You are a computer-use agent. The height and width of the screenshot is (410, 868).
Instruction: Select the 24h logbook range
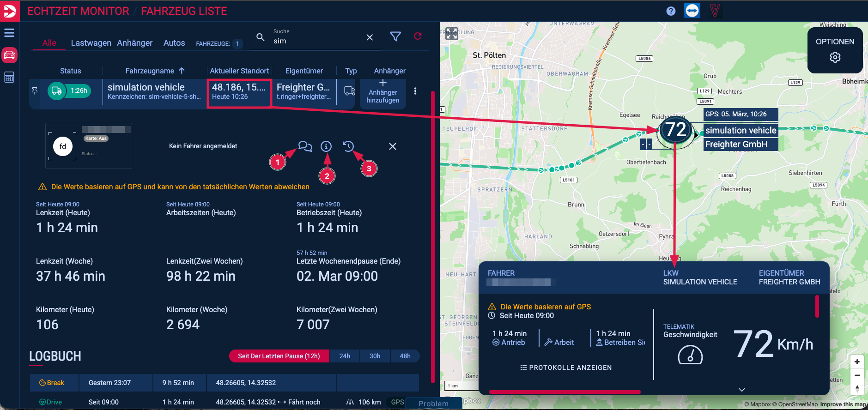point(345,356)
